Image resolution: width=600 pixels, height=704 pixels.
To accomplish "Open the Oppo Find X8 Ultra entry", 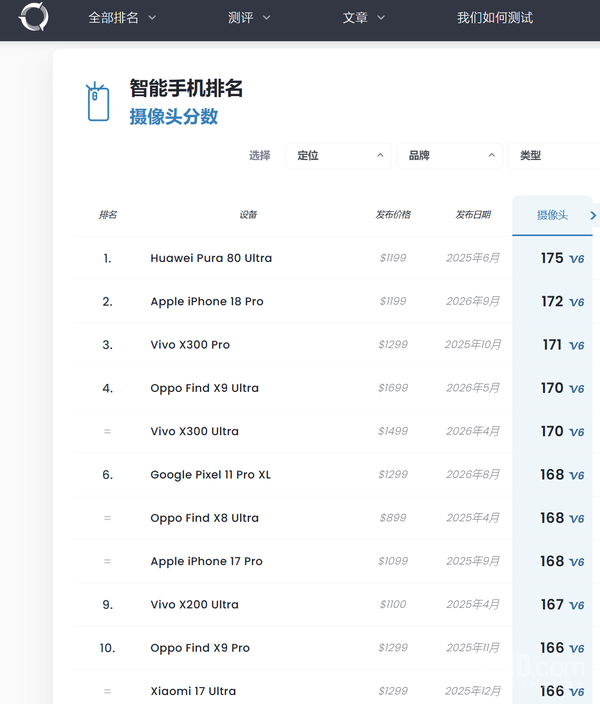I will coord(204,518).
